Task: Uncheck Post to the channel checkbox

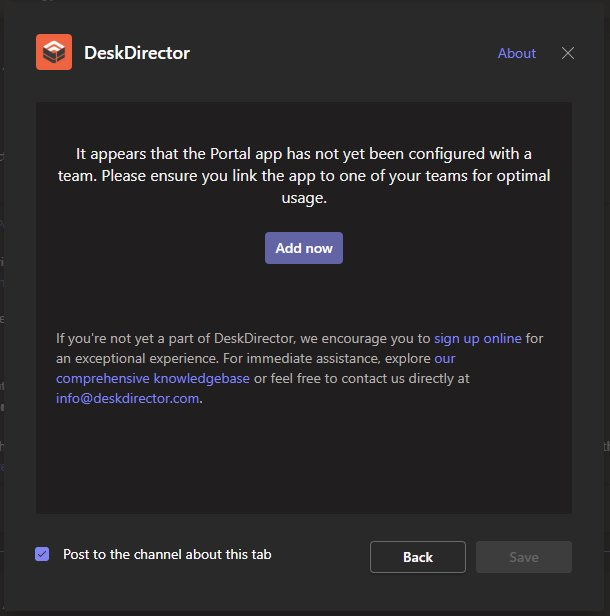Action: pos(42,554)
